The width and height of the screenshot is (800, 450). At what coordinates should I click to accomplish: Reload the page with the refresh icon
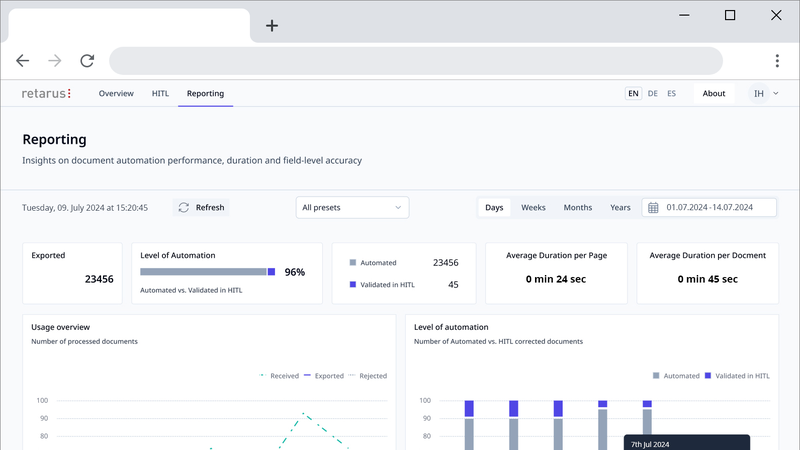[x=87, y=61]
